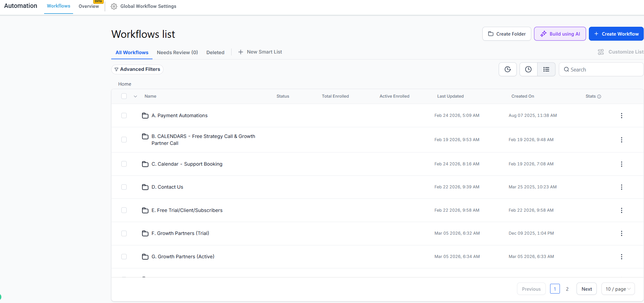Click the folder icon for G. Growth Partners (Active)

(x=145, y=257)
